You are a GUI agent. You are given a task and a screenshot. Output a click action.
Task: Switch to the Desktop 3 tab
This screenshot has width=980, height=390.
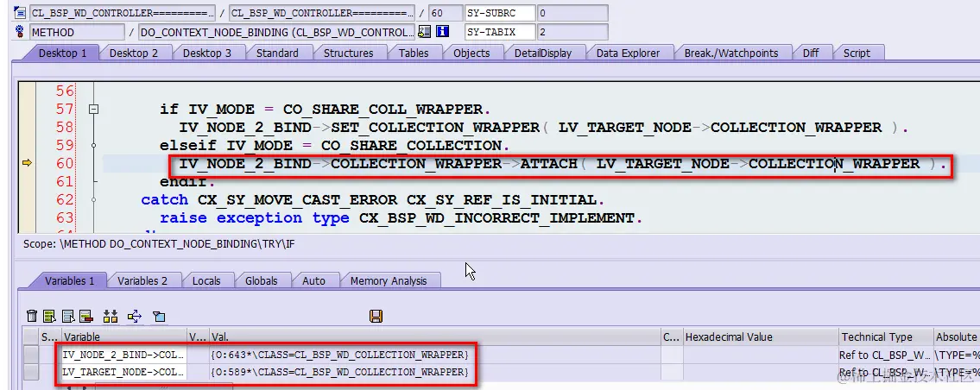pos(207,53)
